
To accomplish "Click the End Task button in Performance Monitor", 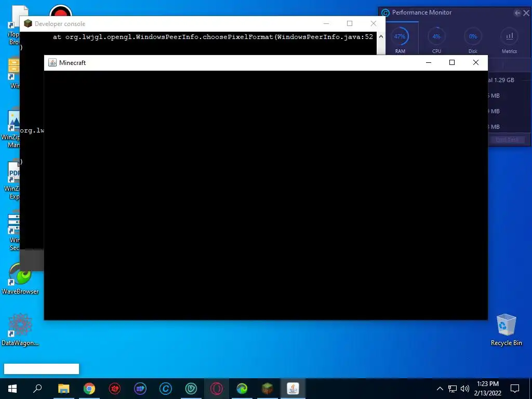I will coord(507,140).
